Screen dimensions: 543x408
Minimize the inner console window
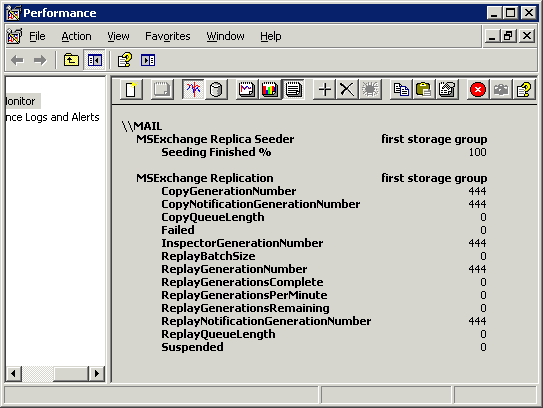(x=492, y=36)
